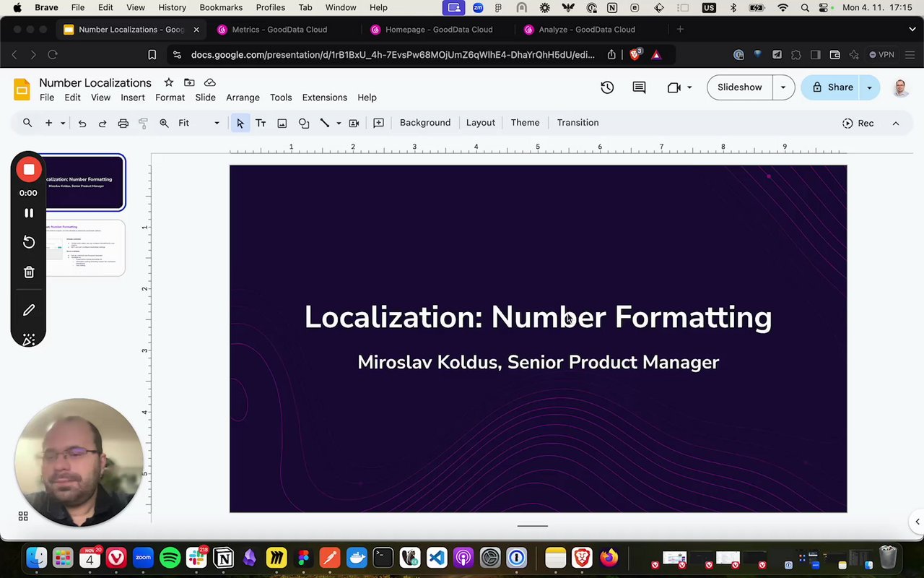The image size is (924, 578).
Task: Click the Background button
Action: [424, 123]
